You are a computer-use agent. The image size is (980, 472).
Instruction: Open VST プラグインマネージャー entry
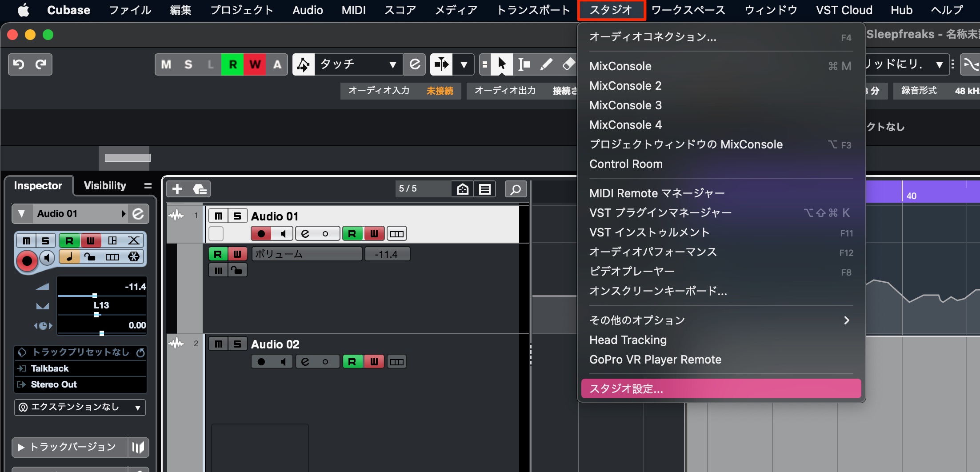(721, 213)
